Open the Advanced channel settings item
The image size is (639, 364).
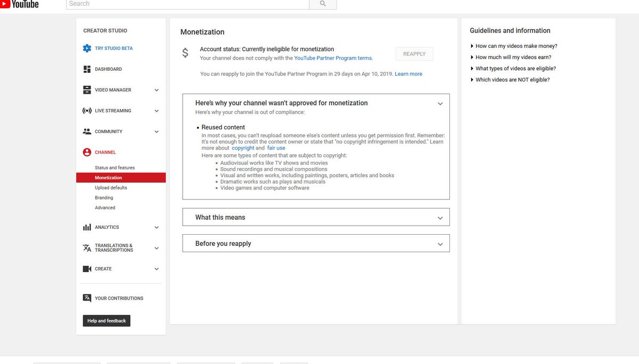coord(105,208)
